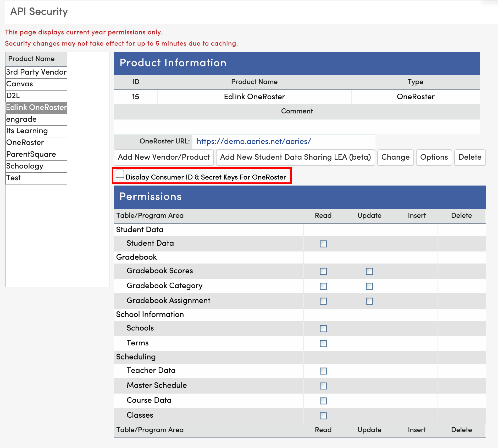Click Edlink OneRoster product name cell
498x448 pixels.
point(254,97)
